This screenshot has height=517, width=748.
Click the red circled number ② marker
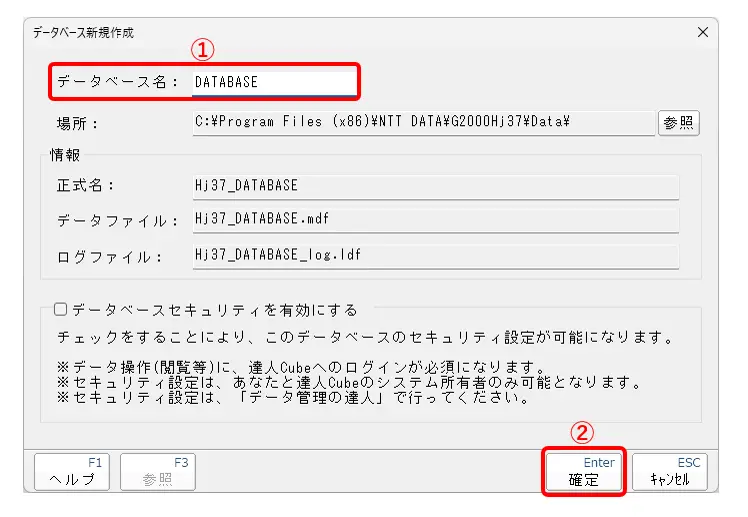(x=583, y=433)
